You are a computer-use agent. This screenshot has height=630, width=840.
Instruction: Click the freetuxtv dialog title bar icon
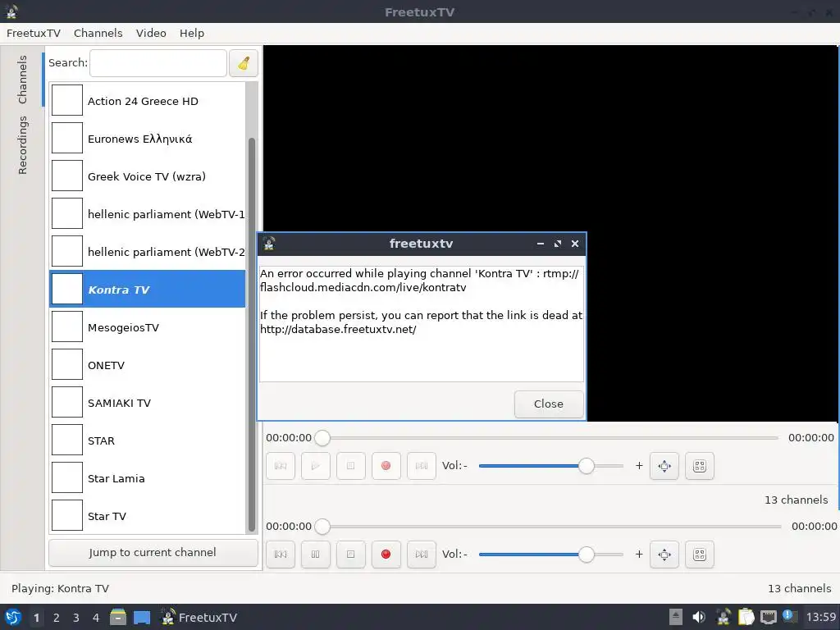pos(269,244)
